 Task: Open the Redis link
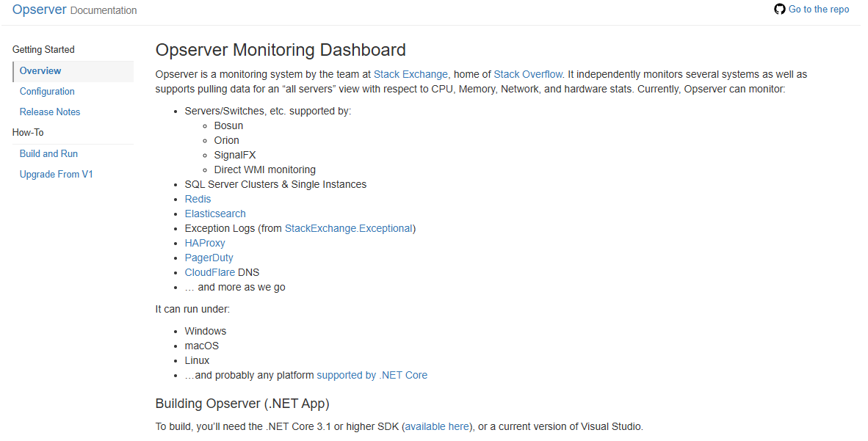(198, 199)
